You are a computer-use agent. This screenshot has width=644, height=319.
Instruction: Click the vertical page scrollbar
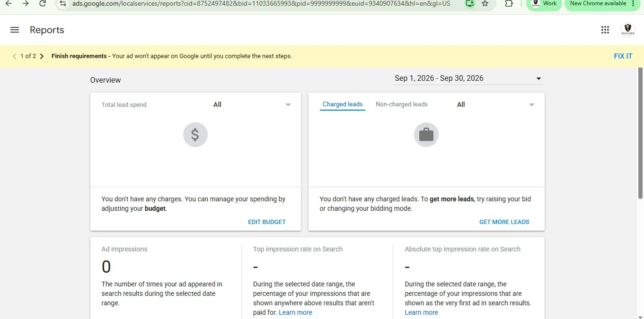coord(640,133)
